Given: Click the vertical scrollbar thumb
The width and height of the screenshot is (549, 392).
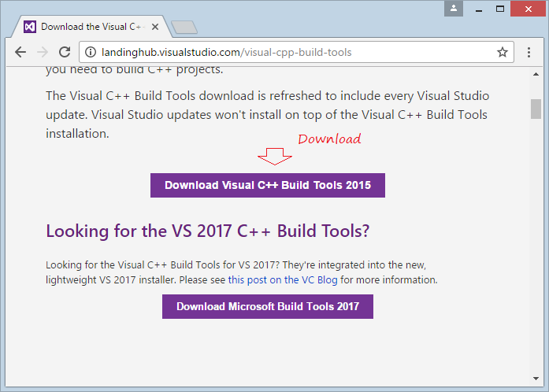Looking at the screenshot, I should pos(536,109).
